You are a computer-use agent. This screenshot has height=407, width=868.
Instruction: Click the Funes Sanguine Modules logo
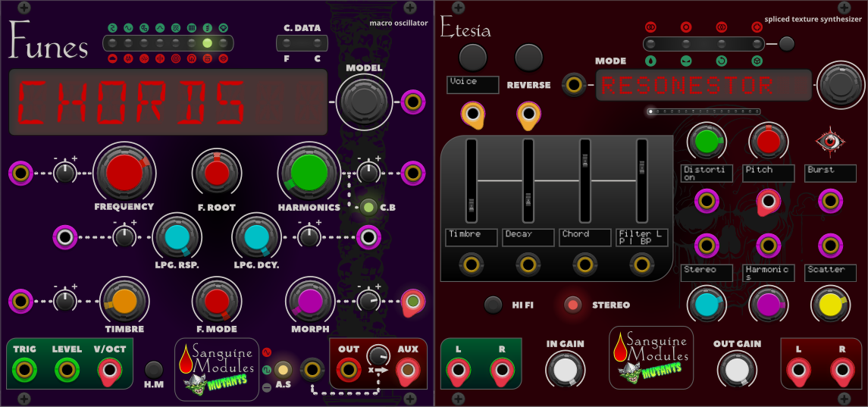click(x=217, y=369)
